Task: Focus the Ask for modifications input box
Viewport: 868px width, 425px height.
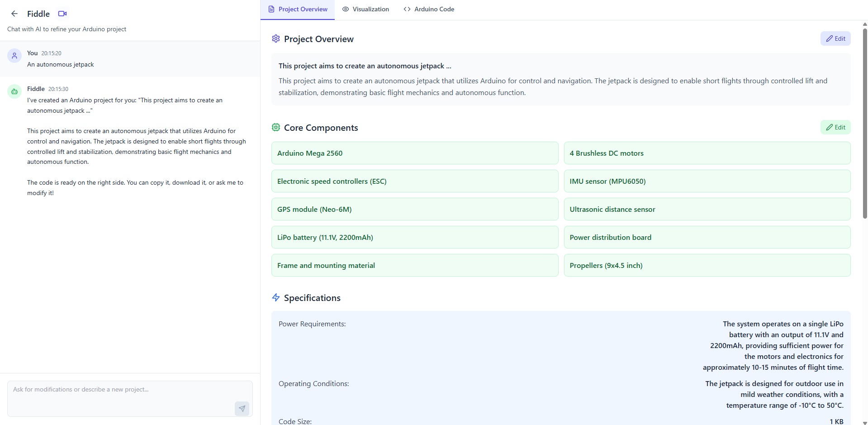Action: pyautogui.click(x=130, y=398)
